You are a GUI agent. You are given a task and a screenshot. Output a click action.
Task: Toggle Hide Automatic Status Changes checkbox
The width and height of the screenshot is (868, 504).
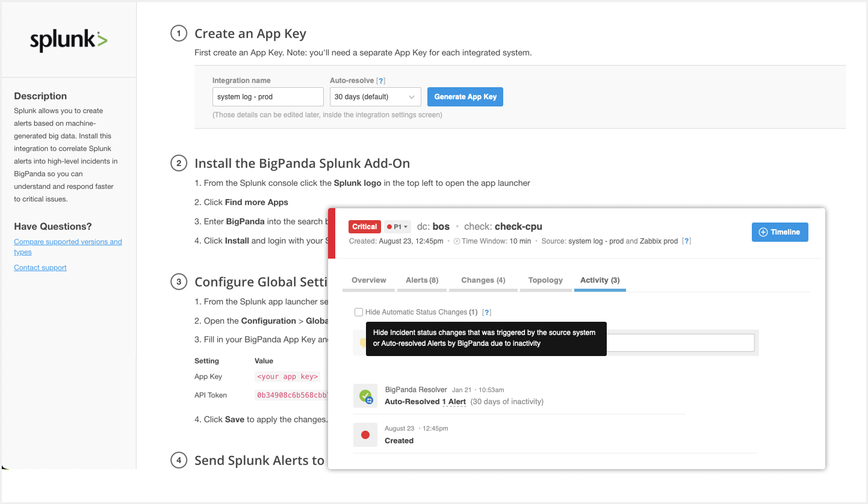pos(359,312)
